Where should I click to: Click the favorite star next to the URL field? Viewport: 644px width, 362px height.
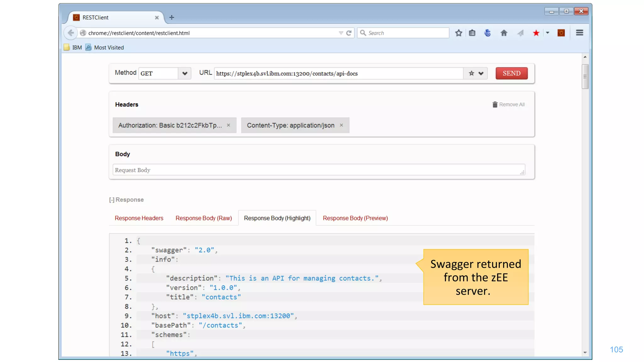[471, 74]
